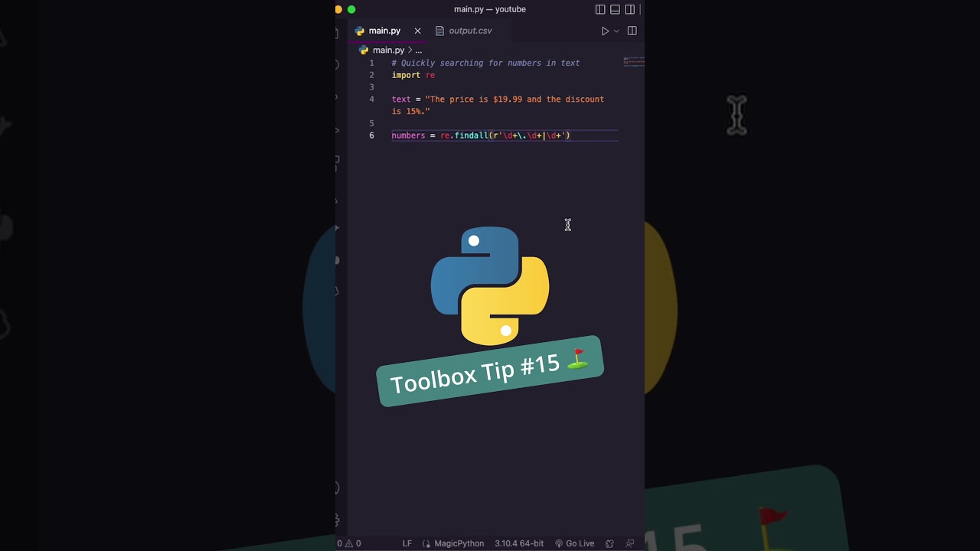Split editor right icon
980x551 pixels.
632,31
